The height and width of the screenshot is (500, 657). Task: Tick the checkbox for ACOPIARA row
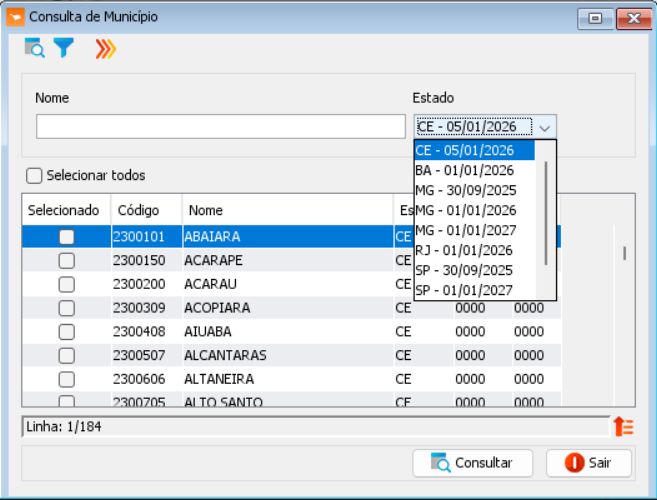click(66, 308)
